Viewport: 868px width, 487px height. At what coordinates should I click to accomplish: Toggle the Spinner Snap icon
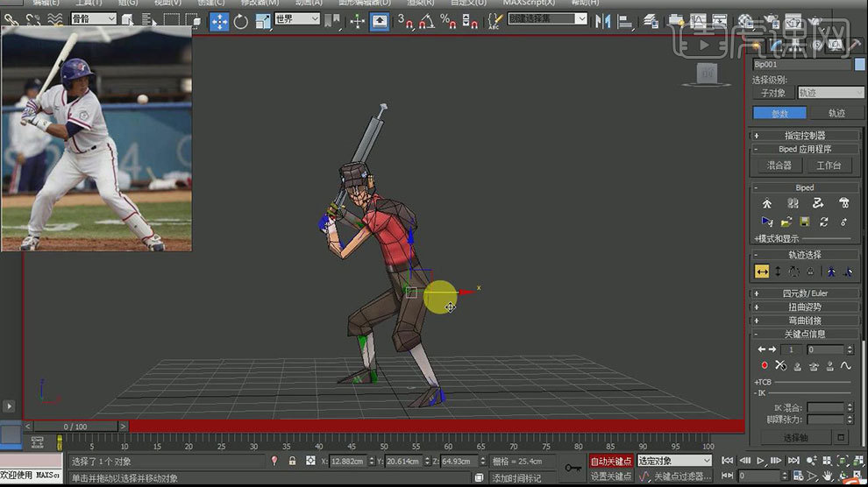[470, 21]
